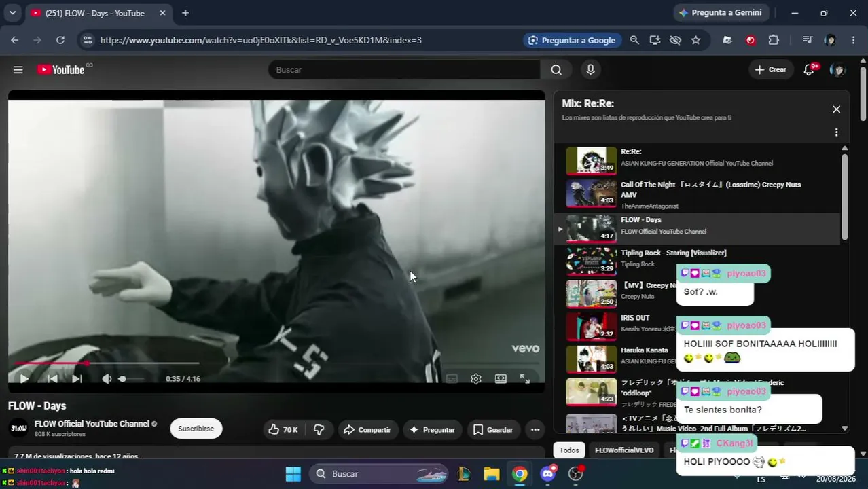
Task: Seek on the video progress bar
Action: point(276,363)
